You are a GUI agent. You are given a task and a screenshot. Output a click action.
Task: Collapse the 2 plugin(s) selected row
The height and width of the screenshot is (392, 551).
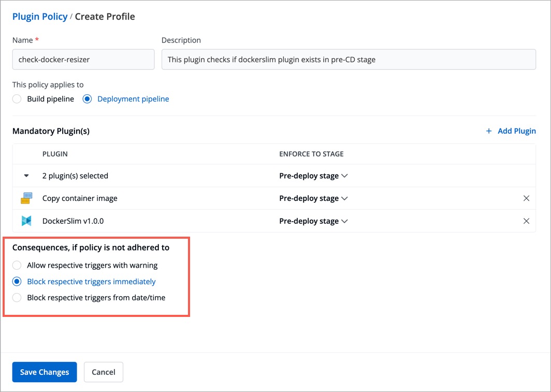pyautogui.click(x=26, y=176)
